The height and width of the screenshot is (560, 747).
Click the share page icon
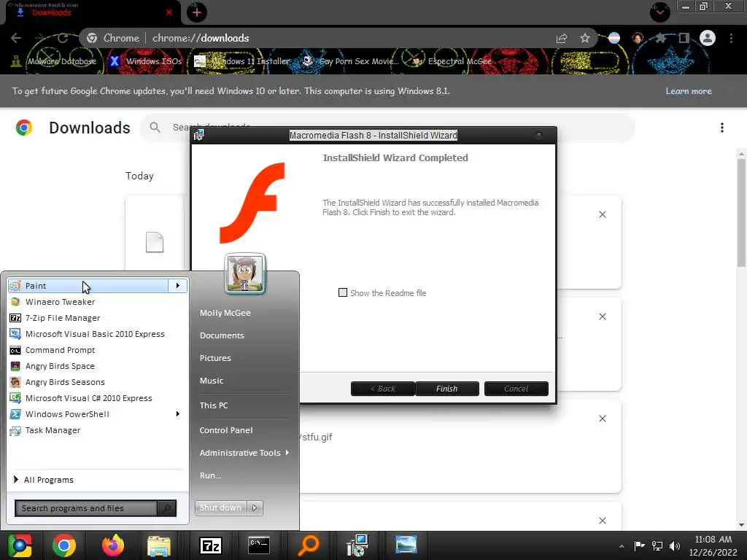click(x=562, y=38)
